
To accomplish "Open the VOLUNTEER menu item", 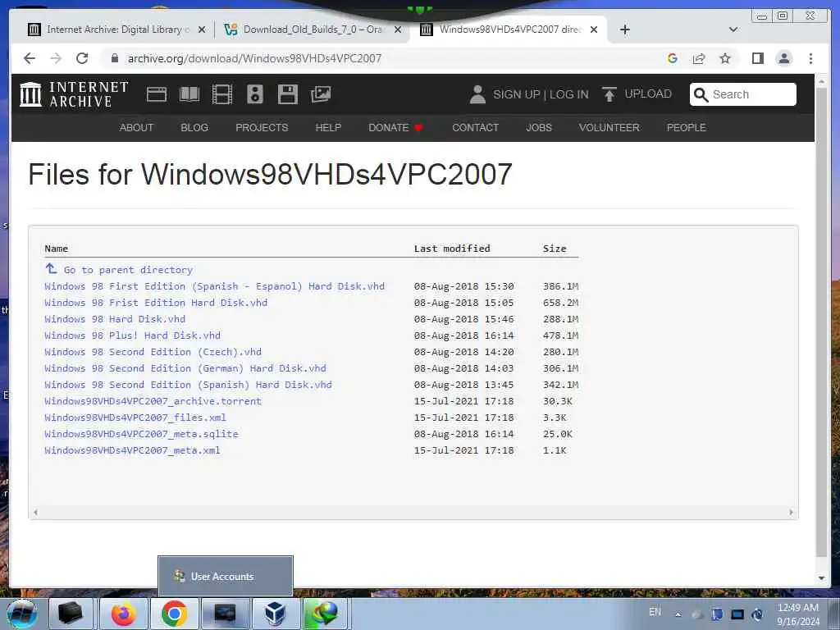I will (609, 127).
